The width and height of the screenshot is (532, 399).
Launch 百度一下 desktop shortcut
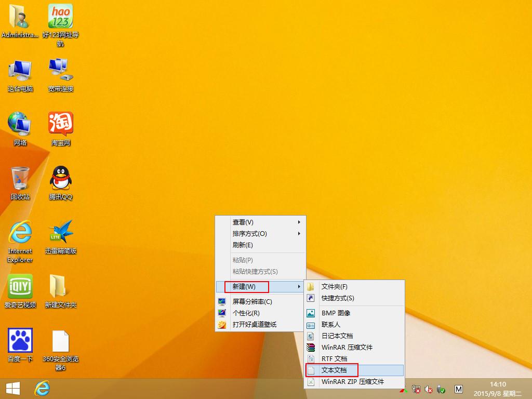[x=20, y=340]
